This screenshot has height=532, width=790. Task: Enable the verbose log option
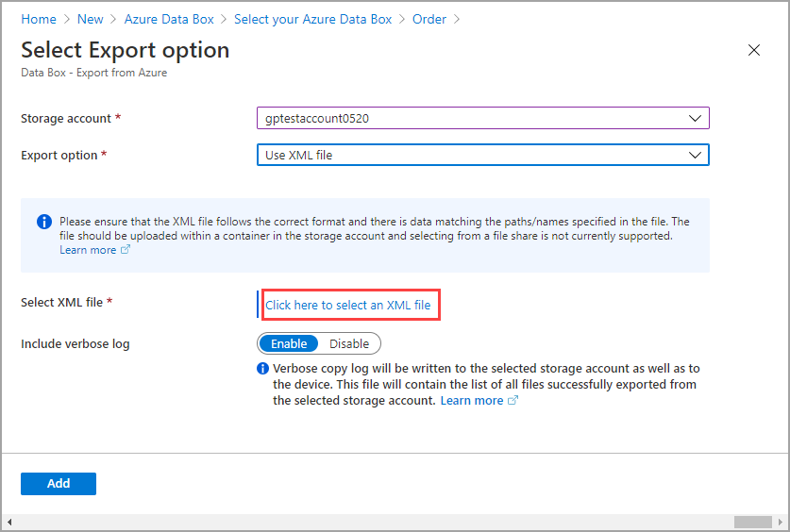pyautogui.click(x=288, y=343)
